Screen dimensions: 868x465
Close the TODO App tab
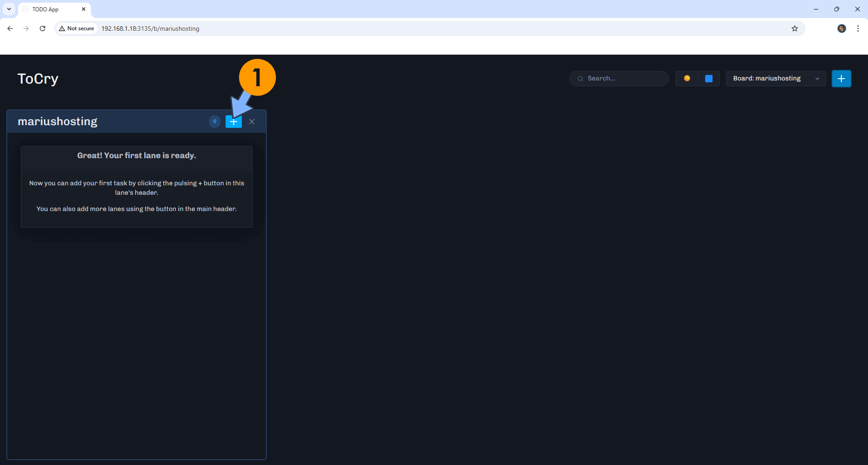click(x=84, y=9)
